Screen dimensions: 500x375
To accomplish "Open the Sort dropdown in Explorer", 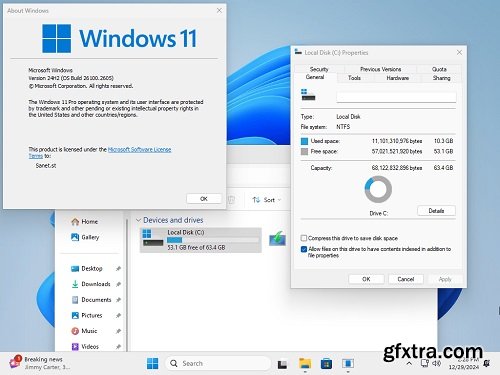I will coord(267,200).
